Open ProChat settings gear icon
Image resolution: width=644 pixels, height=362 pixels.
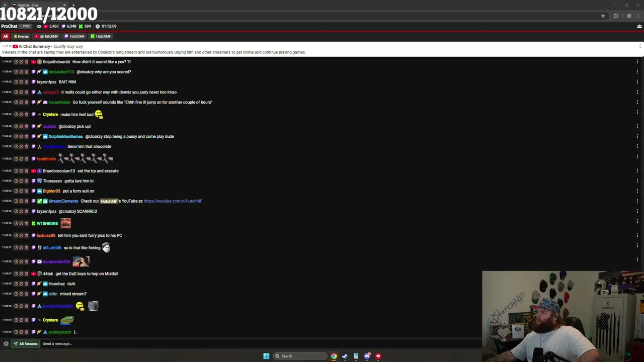click(x=6, y=344)
